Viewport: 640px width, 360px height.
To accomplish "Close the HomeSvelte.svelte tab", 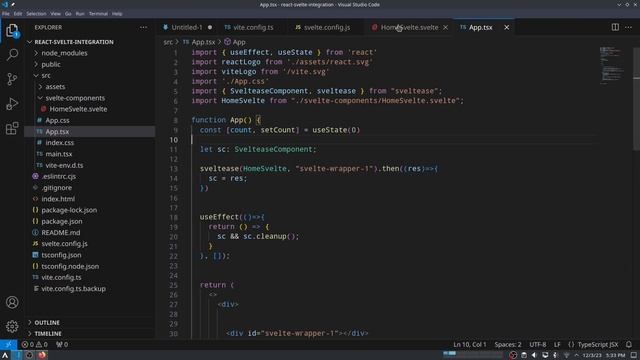I will [445, 27].
